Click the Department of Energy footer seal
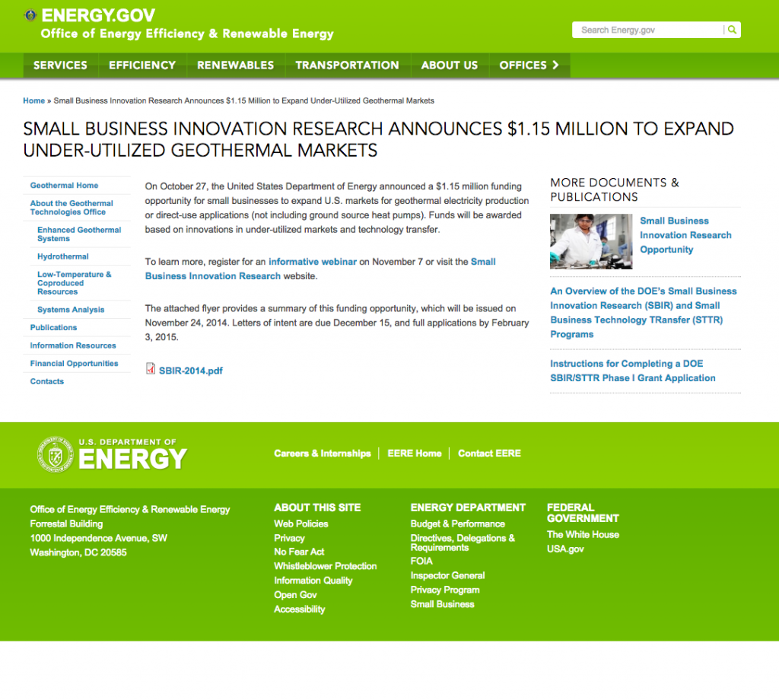This screenshot has height=700, width=779. (56, 454)
